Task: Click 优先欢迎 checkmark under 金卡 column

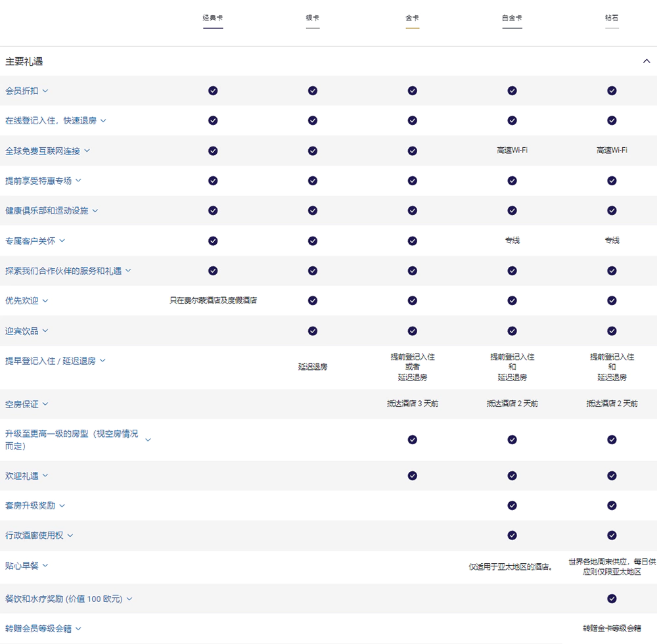Action: 412,301
